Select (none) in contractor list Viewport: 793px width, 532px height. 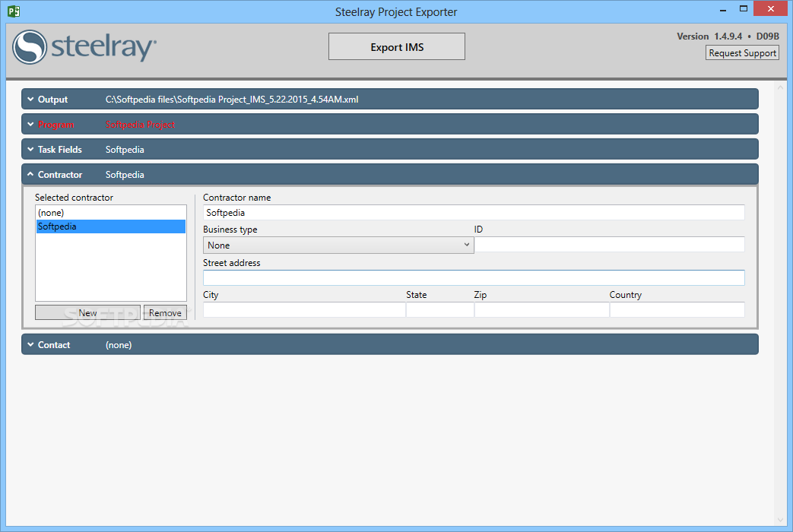(111, 212)
